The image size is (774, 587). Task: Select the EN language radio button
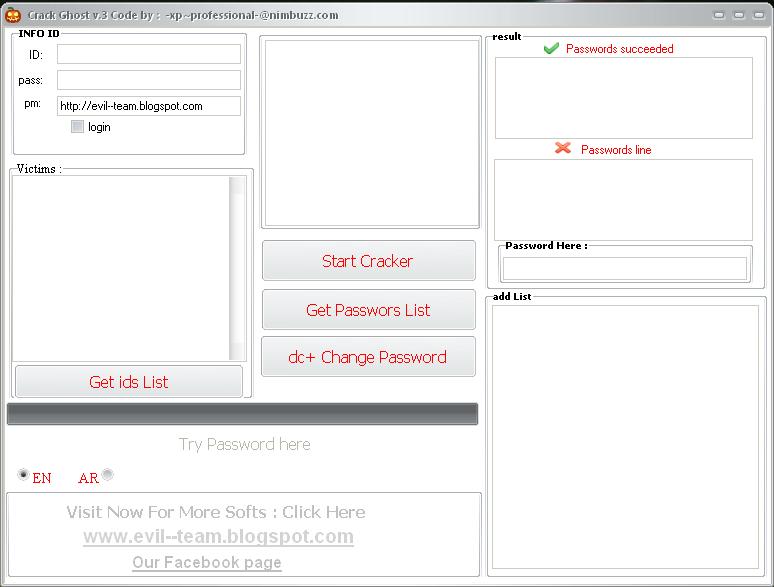tap(24, 475)
